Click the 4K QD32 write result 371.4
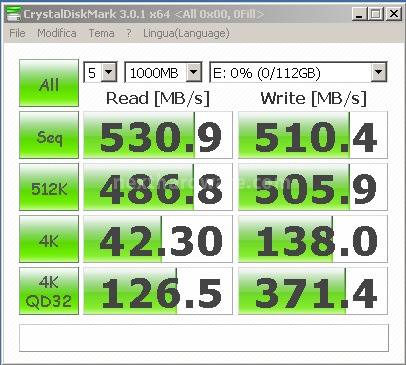Image resolution: width=406 pixels, height=365 pixels. 313,291
